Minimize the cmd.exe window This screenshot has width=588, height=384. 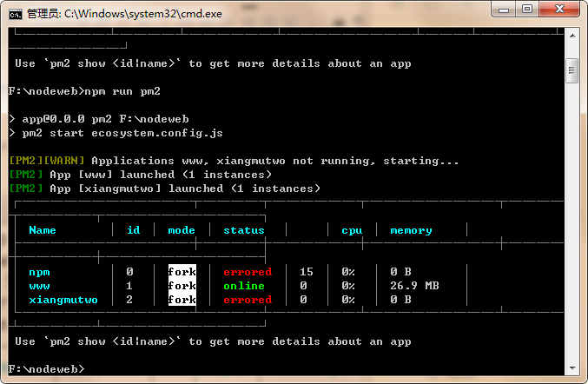(503, 10)
